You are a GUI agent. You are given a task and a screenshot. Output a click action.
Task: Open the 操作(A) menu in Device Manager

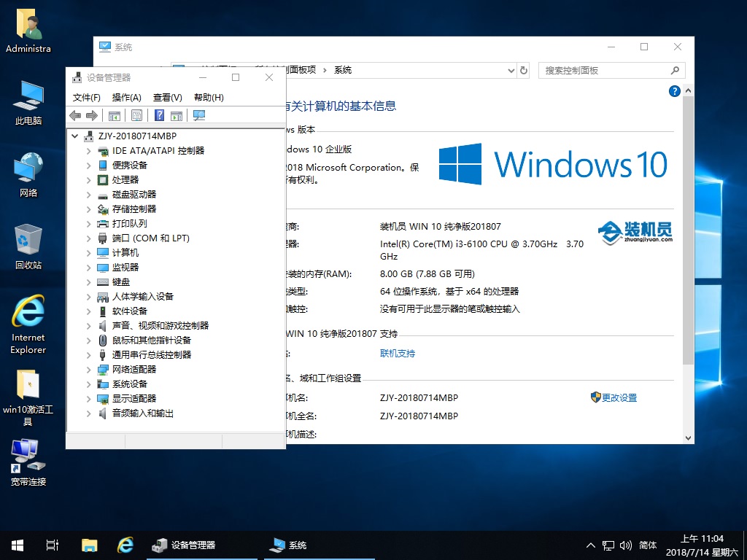126,98
